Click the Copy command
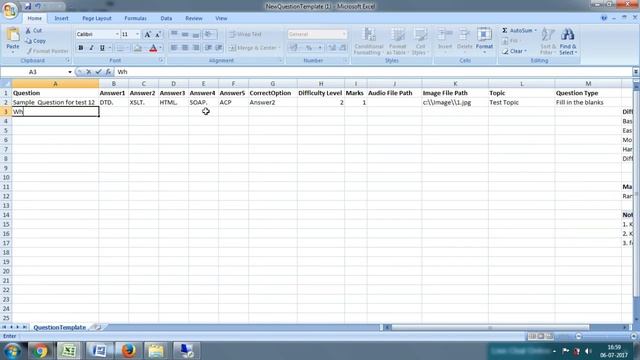The height and width of the screenshot is (360, 640). click(36, 41)
